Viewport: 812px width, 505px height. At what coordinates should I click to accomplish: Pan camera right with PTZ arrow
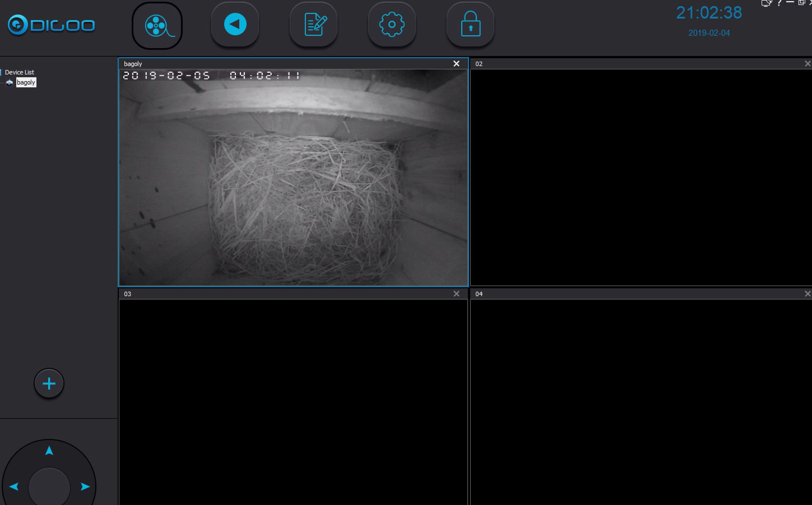pyautogui.click(x=85, y=486)
